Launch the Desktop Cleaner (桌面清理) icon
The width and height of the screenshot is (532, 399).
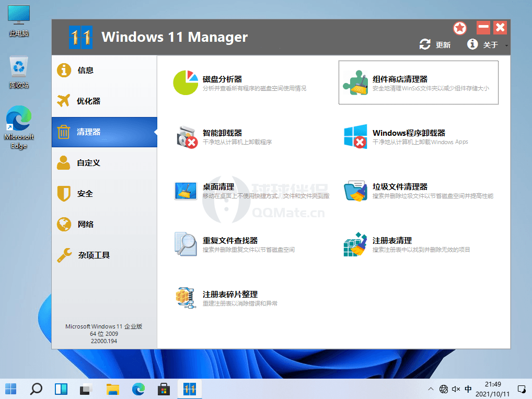[x=186, y=191]
